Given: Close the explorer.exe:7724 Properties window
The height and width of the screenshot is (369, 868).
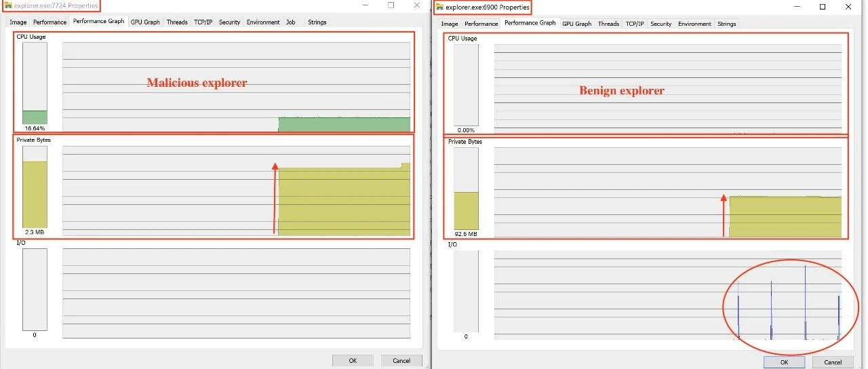Looking at the screenshot, I should point(417,5).
